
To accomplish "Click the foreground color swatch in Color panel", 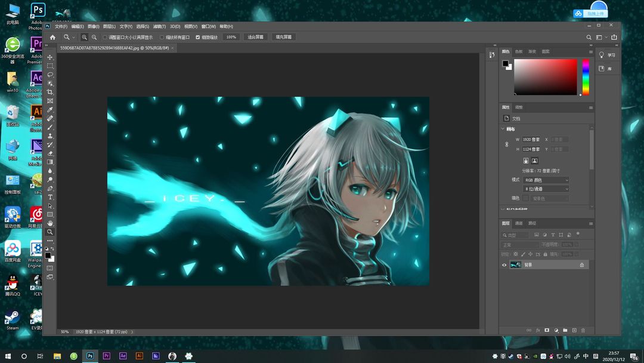I will pyautogui.click(x=505, y=63).
